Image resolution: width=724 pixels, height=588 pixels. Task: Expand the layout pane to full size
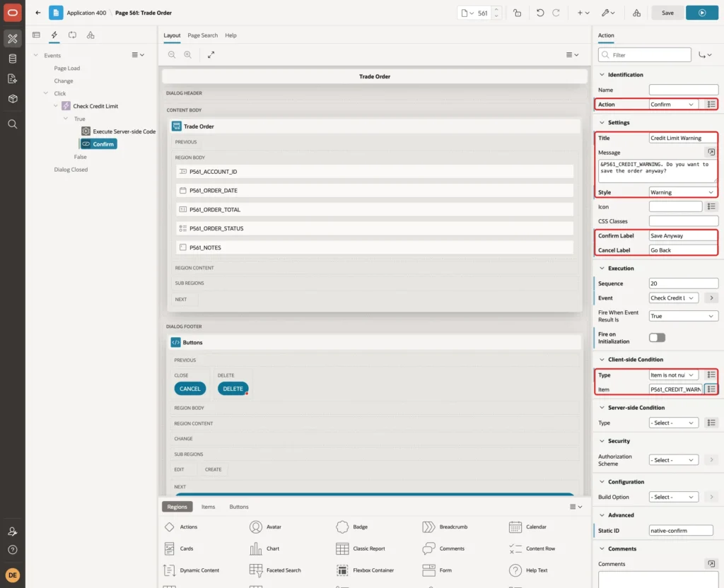click(x=211, y=54)
